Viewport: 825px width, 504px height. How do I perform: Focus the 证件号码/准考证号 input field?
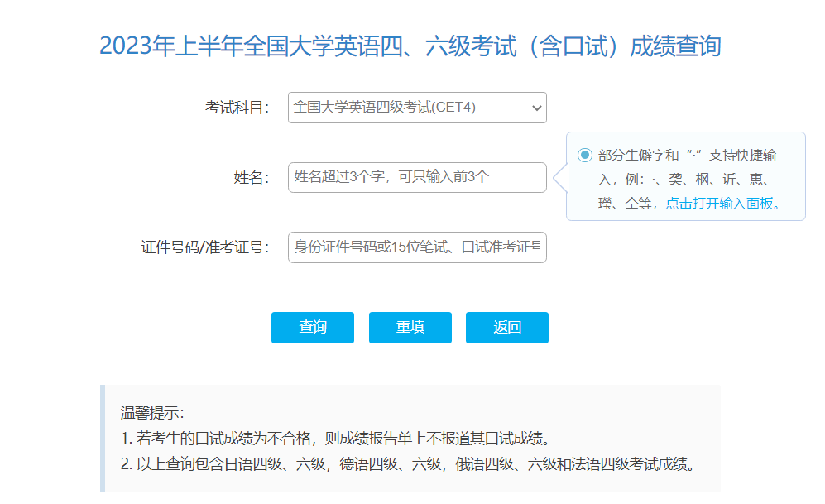[x=417, y=247]
